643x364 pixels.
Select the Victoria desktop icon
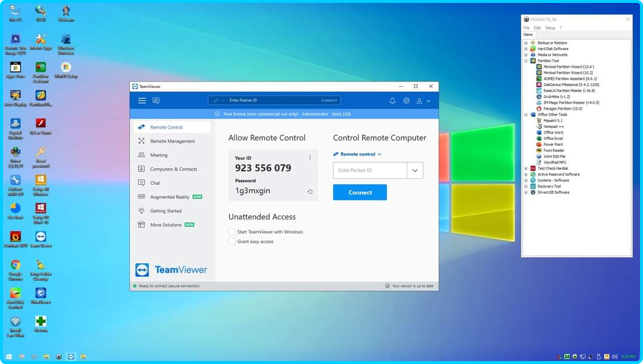click(41, 324)
